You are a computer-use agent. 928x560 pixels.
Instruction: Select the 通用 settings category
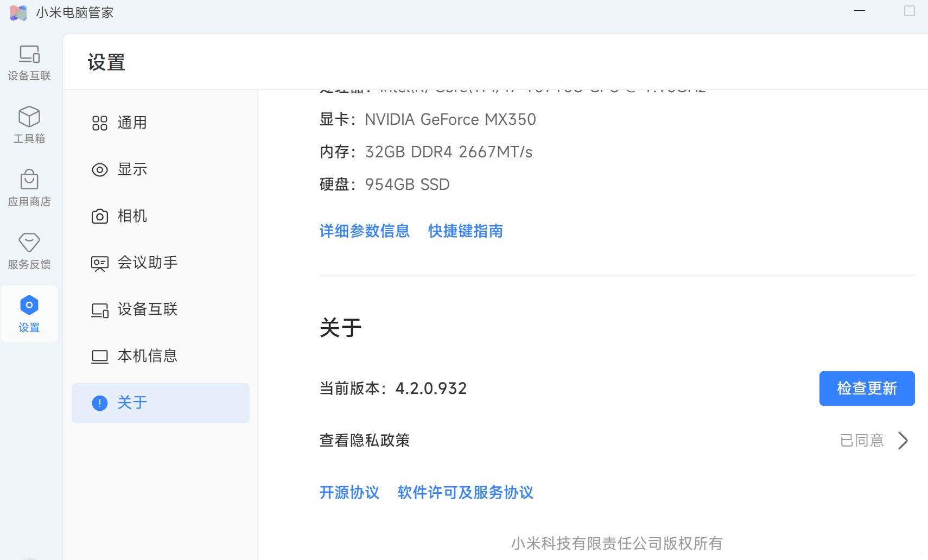click(x=132, y=123)
